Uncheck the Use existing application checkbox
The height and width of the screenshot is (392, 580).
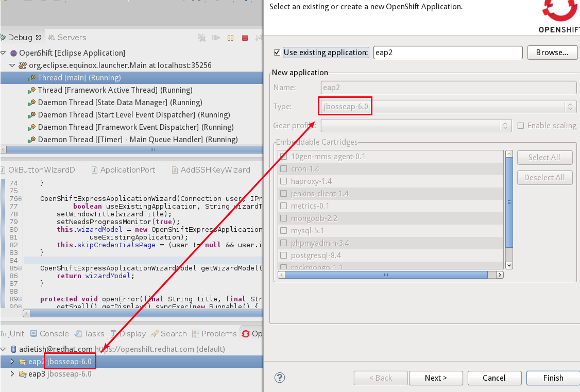pyautogui.click(x=277, y=53)
